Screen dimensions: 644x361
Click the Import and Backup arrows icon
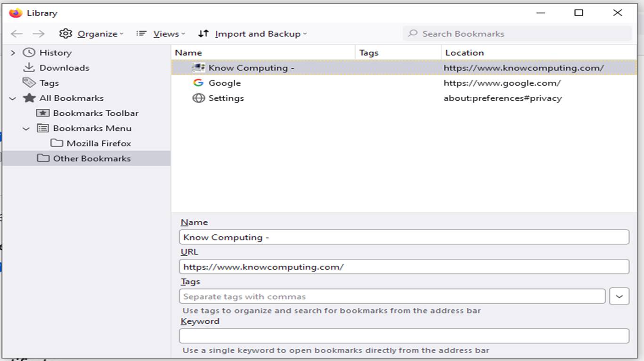click(x=203, y=33)
